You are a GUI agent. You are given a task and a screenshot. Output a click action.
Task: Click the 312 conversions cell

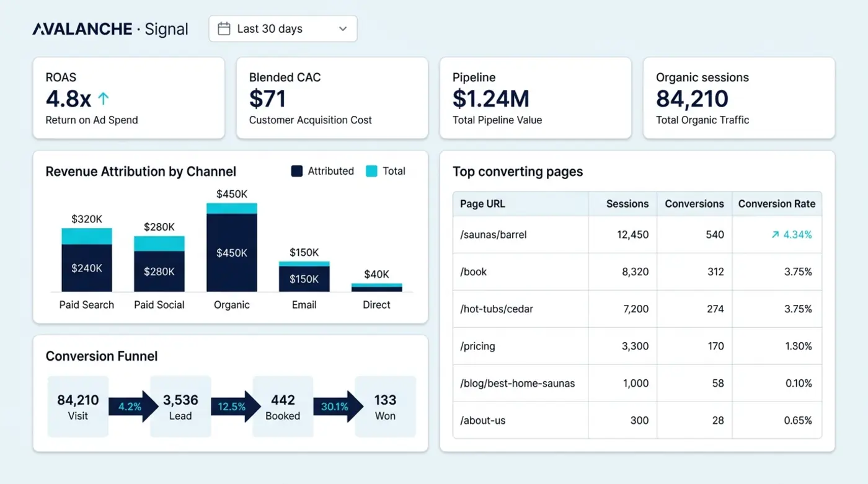[694, 272]
